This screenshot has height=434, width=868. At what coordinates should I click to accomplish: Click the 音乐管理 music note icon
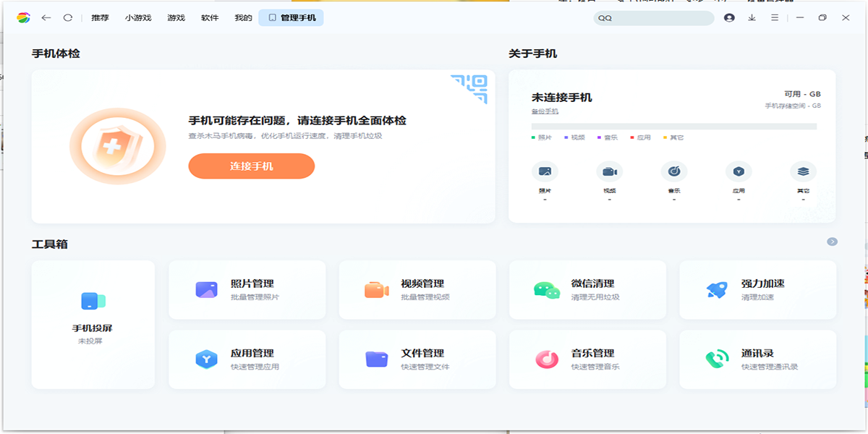547,359
